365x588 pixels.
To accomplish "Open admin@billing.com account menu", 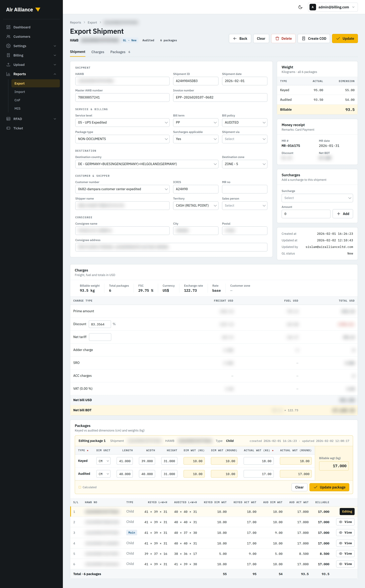I will (333, 7).
